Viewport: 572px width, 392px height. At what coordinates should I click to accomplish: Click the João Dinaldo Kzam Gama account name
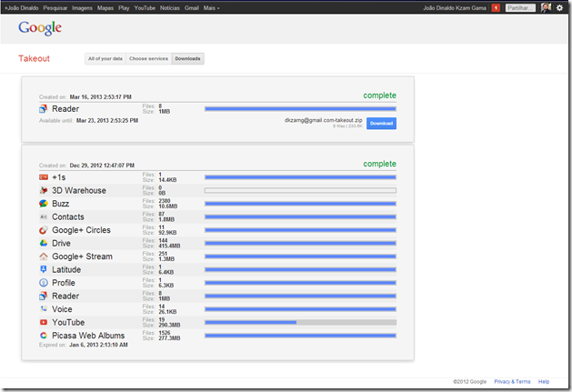tap(455, 7)
